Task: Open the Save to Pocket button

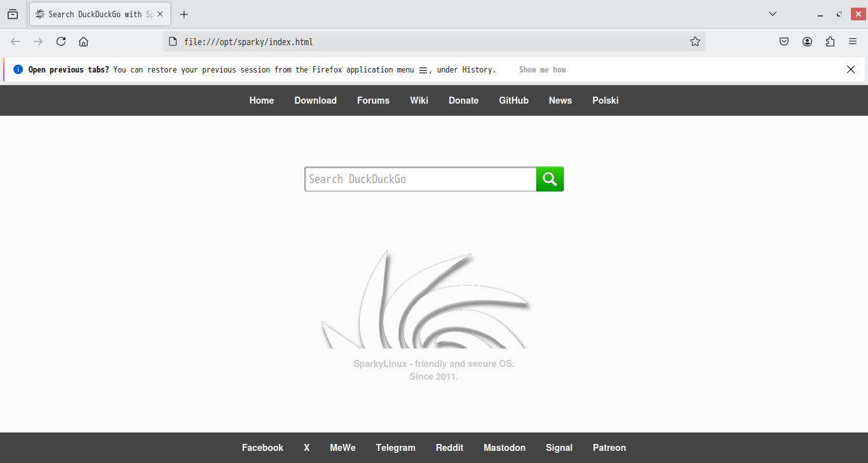Action: click(x=784, y=41)
